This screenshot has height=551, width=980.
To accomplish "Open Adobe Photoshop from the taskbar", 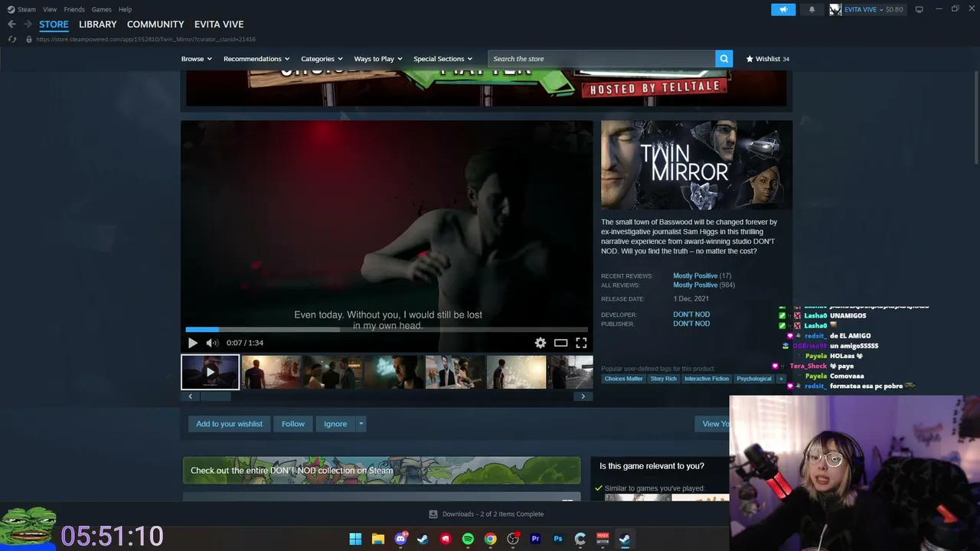I will pos(558,539).
